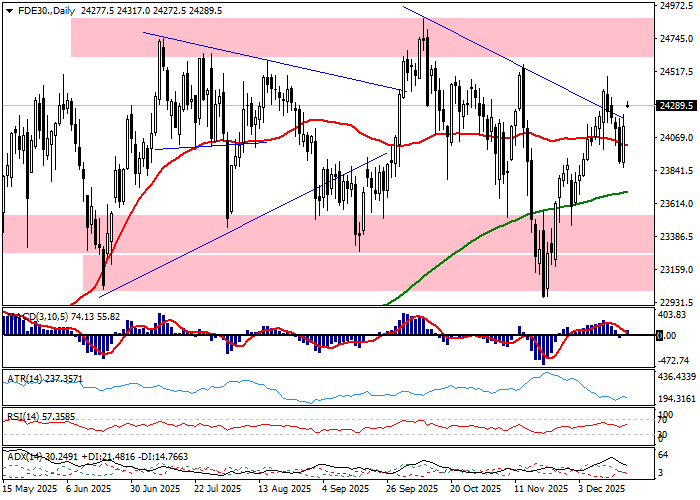This screenshot has height=500, width=700.
Task: Click the 30 Jun 2025 date label
Action: click(x=155, y=490)
